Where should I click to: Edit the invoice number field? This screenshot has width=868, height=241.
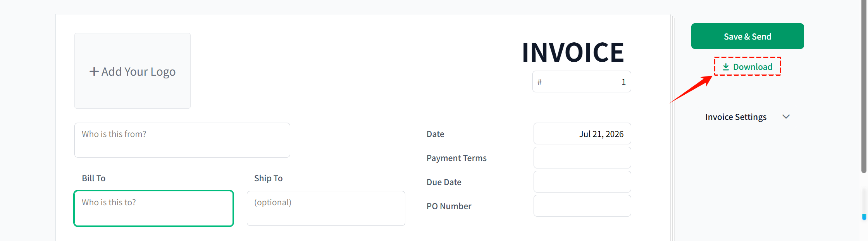click(582, 81)
